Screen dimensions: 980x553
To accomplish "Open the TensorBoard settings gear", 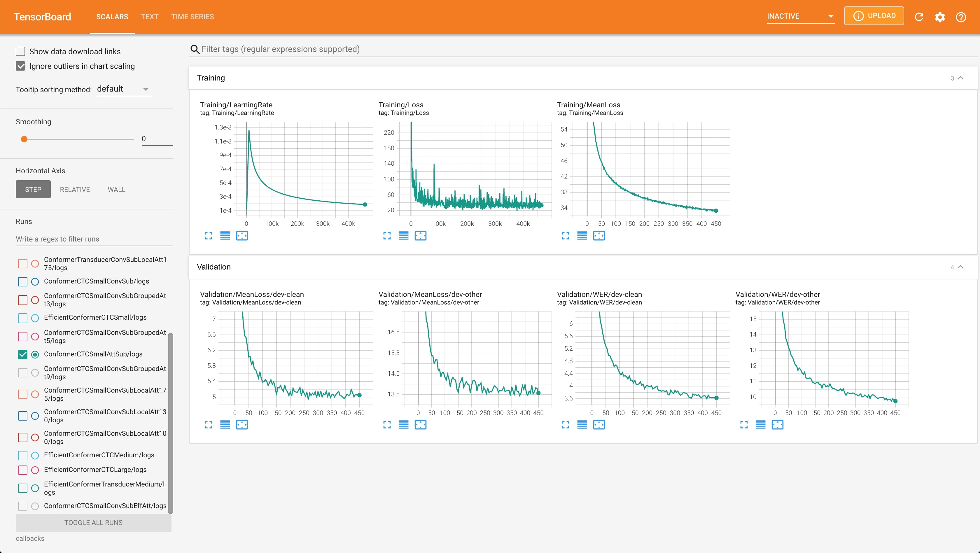I will point(940,17).
